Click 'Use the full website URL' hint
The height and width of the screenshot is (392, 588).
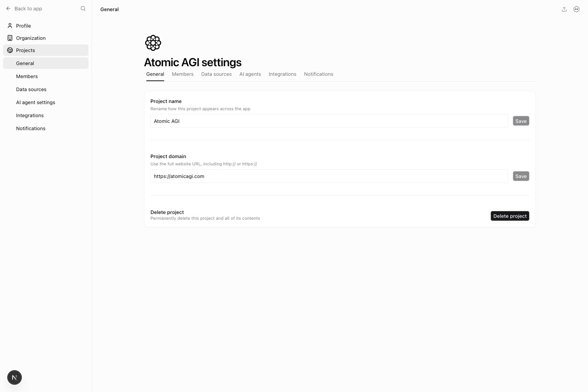coord(204,164)
